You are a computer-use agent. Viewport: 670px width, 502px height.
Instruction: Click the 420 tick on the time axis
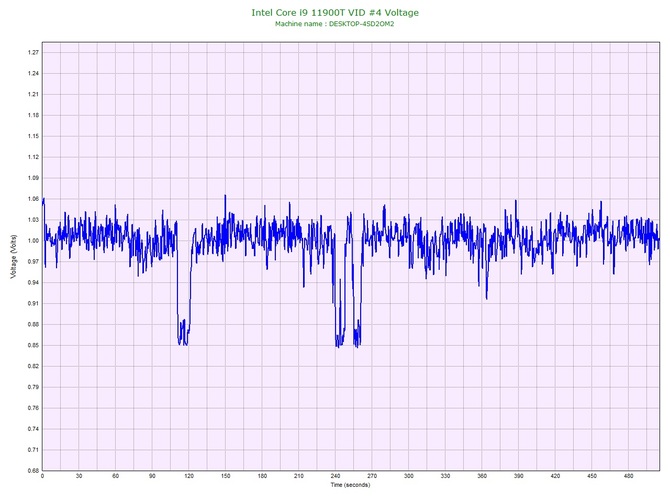pos(555,476)
